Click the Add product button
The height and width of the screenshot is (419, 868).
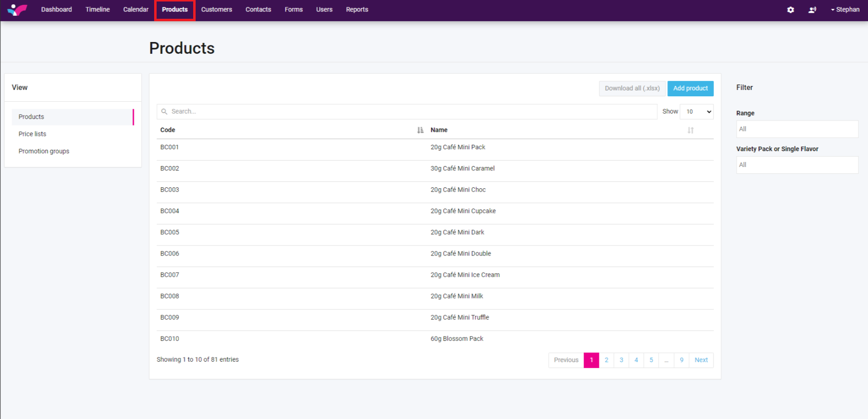coord(690,88)
